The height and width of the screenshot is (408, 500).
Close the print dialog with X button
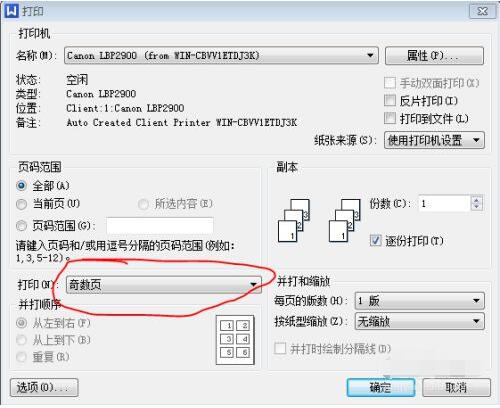[x=482, y=11]
